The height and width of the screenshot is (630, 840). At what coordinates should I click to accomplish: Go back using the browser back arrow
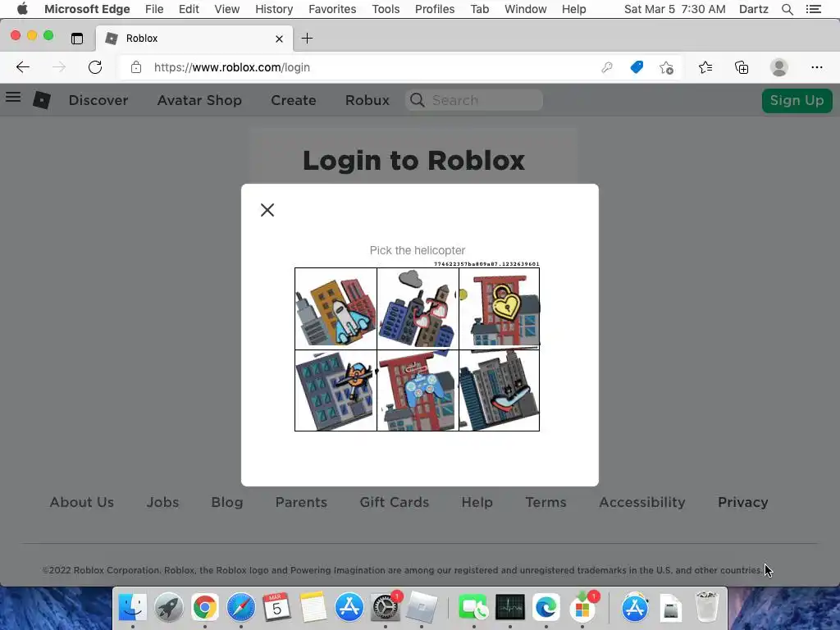tap(22, 67)
